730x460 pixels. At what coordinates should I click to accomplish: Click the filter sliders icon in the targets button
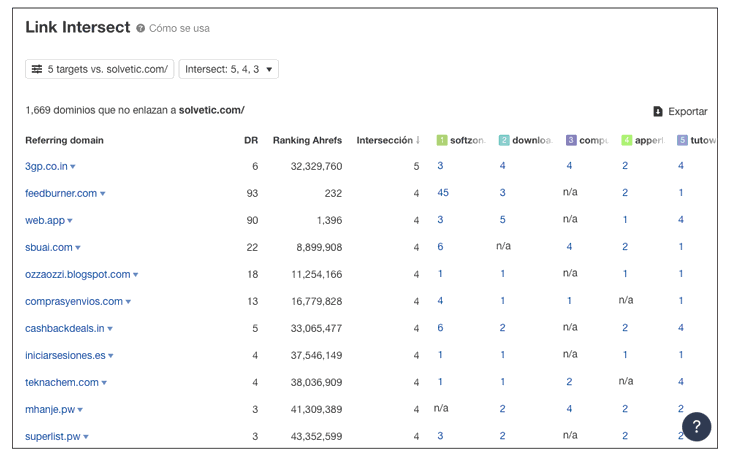(x=37, y=69)
